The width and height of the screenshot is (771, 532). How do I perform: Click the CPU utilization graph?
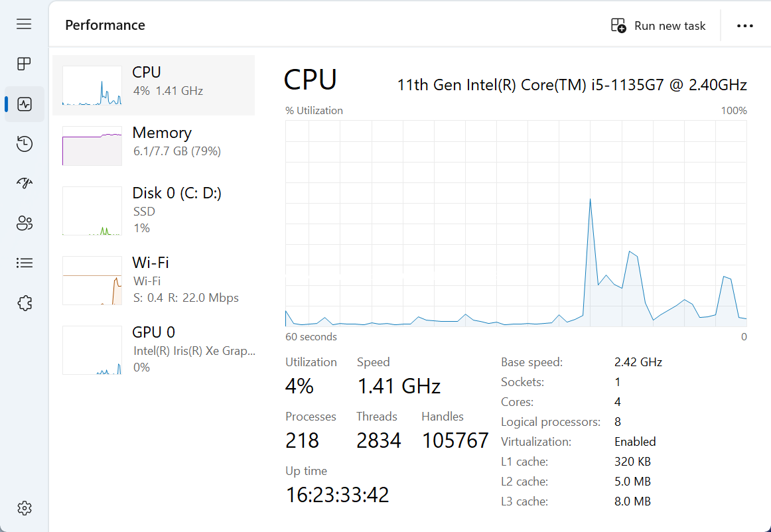coord(516,224)
